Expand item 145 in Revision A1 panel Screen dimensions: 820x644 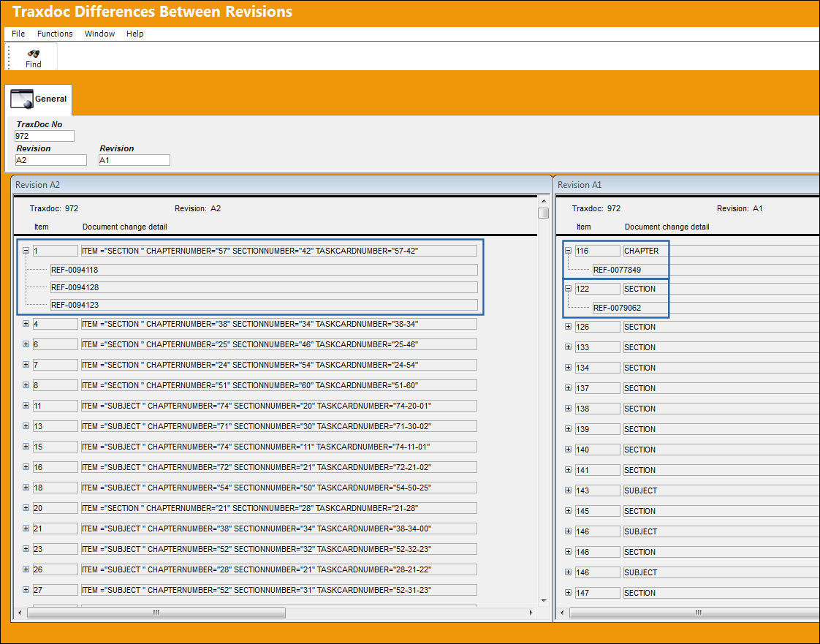click(568, 511)
